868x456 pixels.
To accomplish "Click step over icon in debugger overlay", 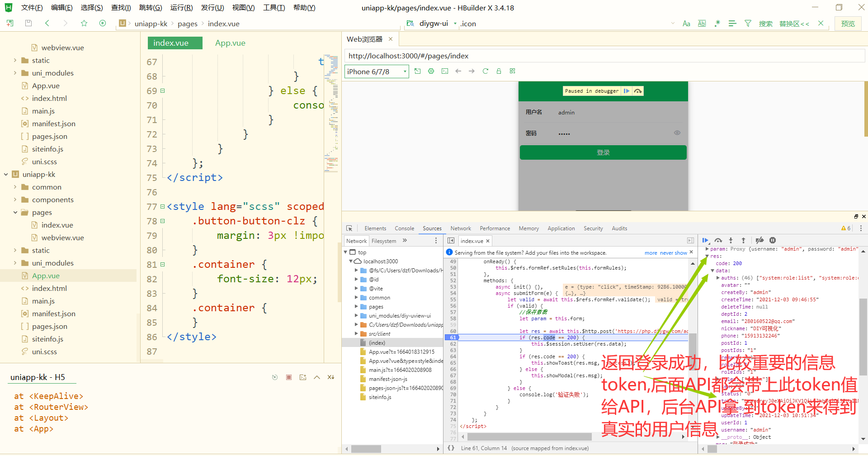I will coord(638,91).
